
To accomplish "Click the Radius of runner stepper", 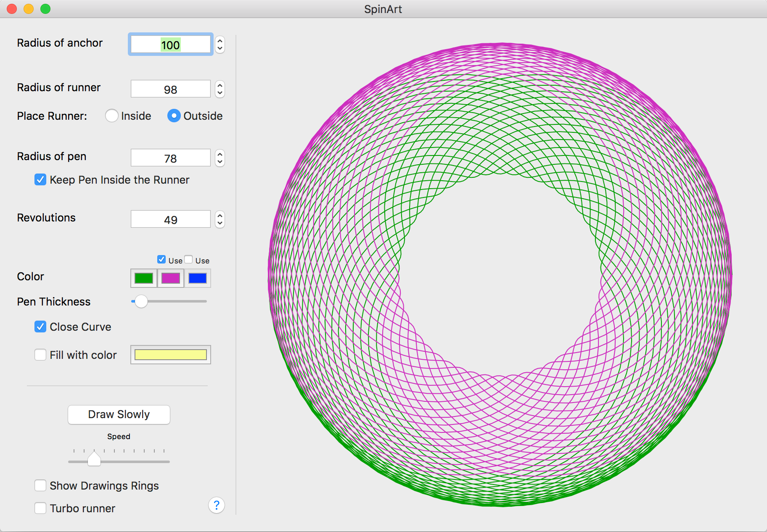I will pos(220,89).
